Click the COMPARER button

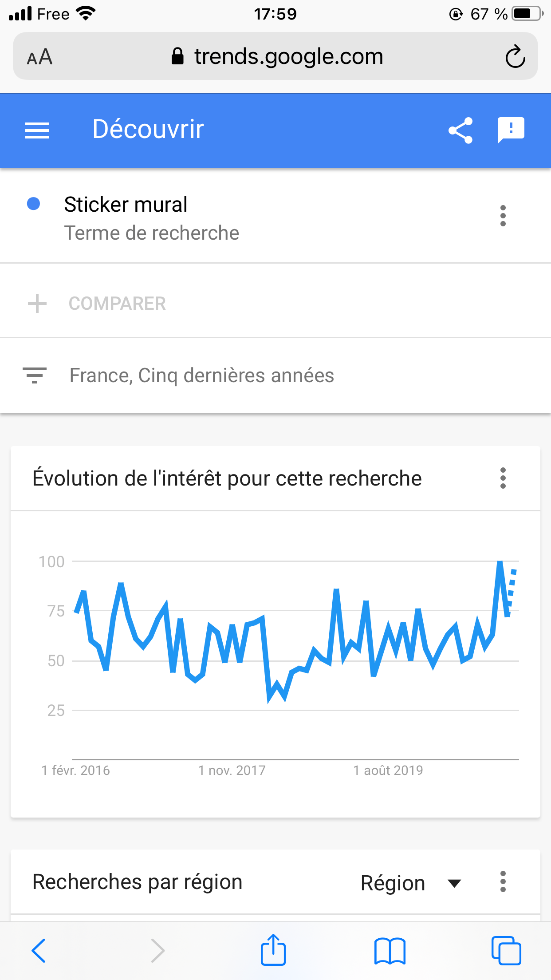click(x=117, y=304)
